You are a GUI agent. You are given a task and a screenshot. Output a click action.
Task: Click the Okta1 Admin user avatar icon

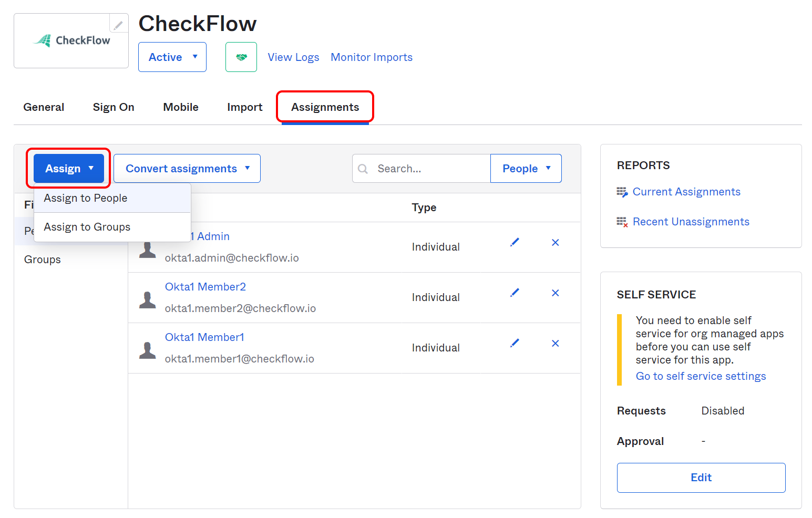point(148,250)
